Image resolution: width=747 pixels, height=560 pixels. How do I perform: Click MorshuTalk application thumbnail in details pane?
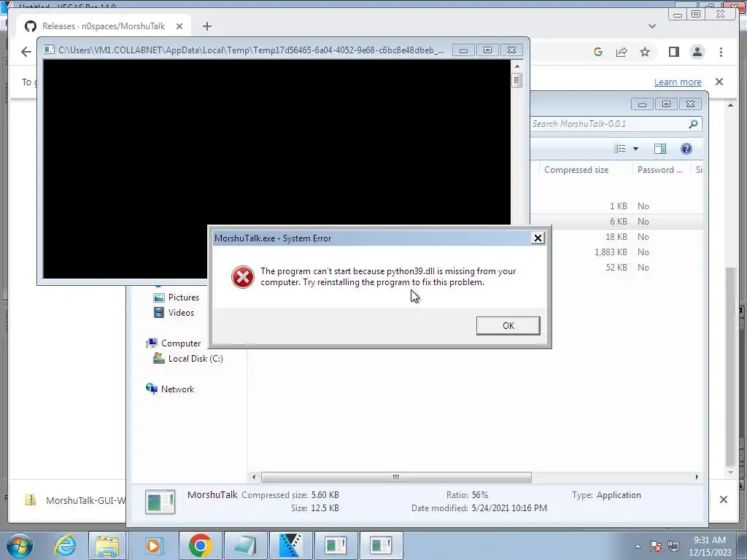click(x=160, y=502)
